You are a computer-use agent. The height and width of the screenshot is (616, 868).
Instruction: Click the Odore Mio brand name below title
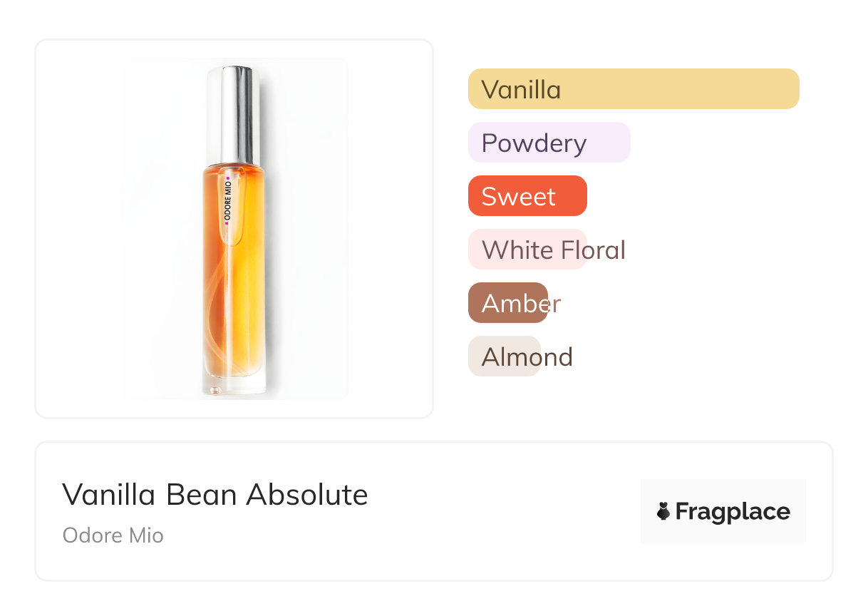(113, 535)
